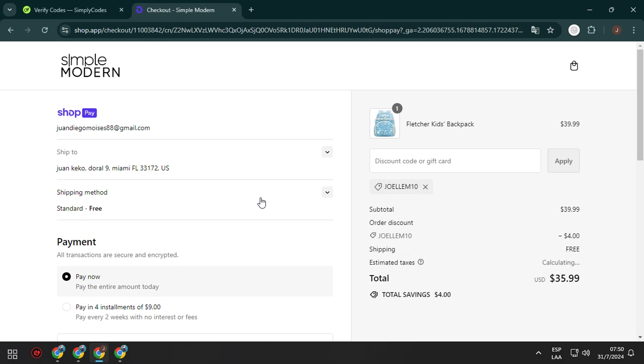Image resolution: width=644 pixels, height=364 pixels.
Task: Click the estimated taxes help icon
Action: click(421, 262)
